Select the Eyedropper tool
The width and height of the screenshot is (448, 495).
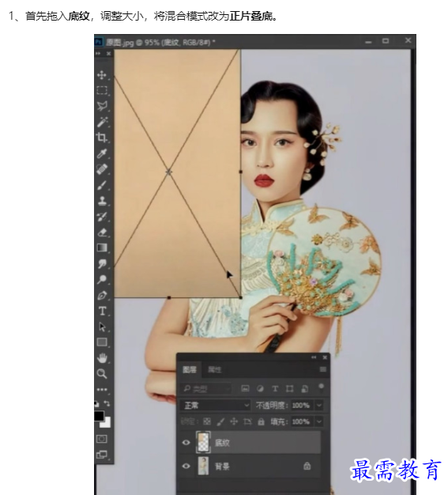102,153
